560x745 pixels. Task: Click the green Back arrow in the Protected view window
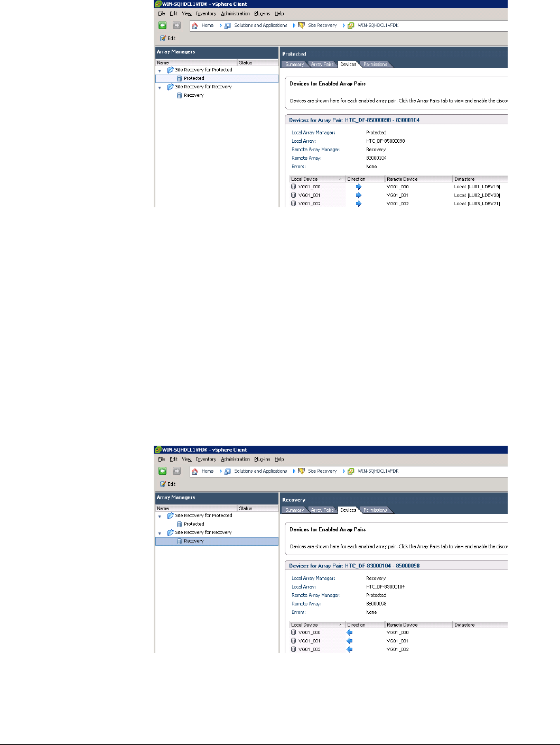163,25
